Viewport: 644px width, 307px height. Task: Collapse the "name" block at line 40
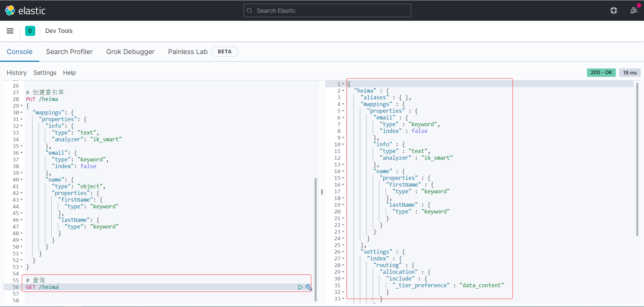click(x=22, y=180)
